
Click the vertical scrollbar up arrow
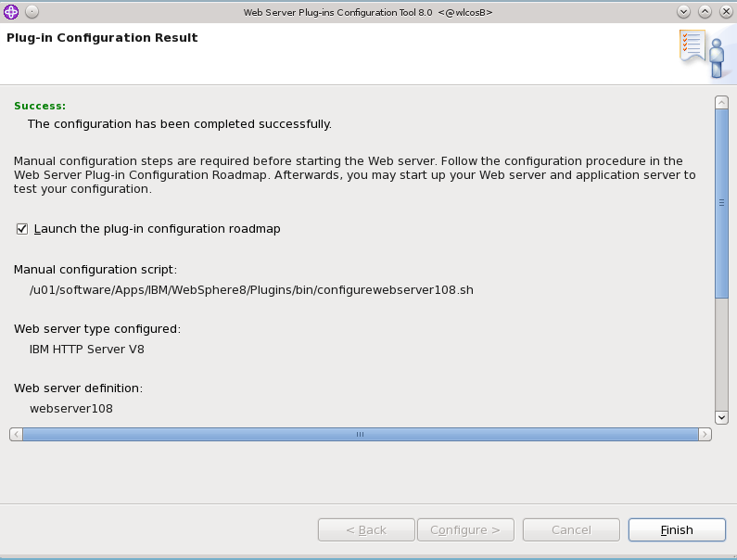(721, 103)
